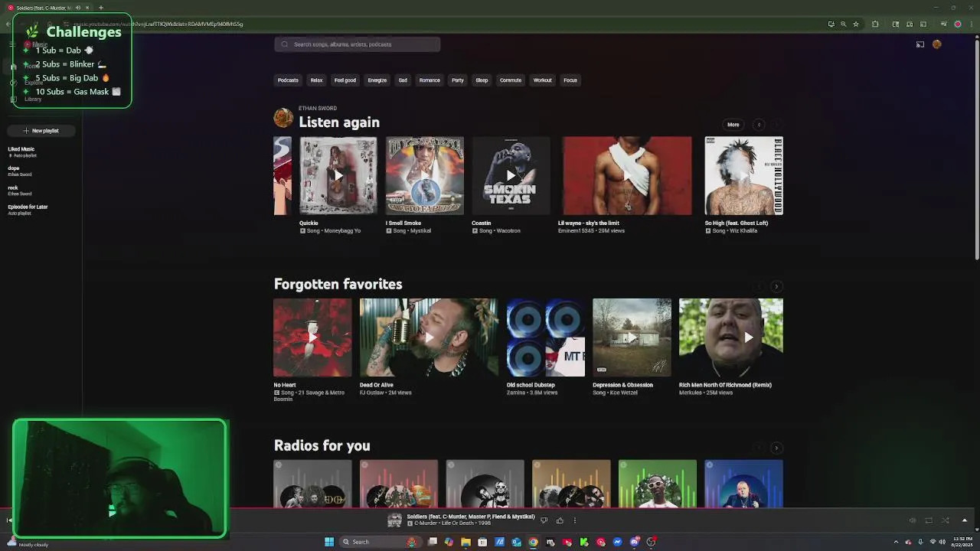Viewport: 980px width, 551px height.
Task: Mute the tab using the speaker icon
Action: pos(77,8)
